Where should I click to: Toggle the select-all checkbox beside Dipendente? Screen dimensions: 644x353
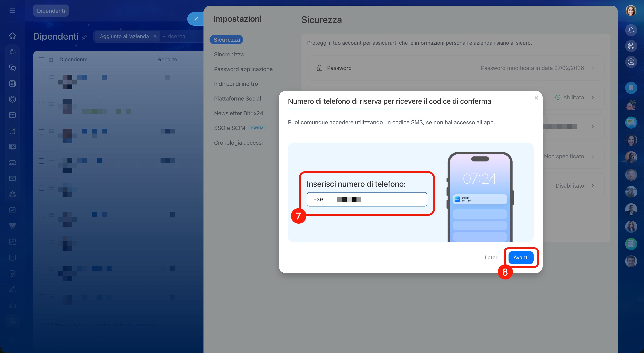(41, 60)
